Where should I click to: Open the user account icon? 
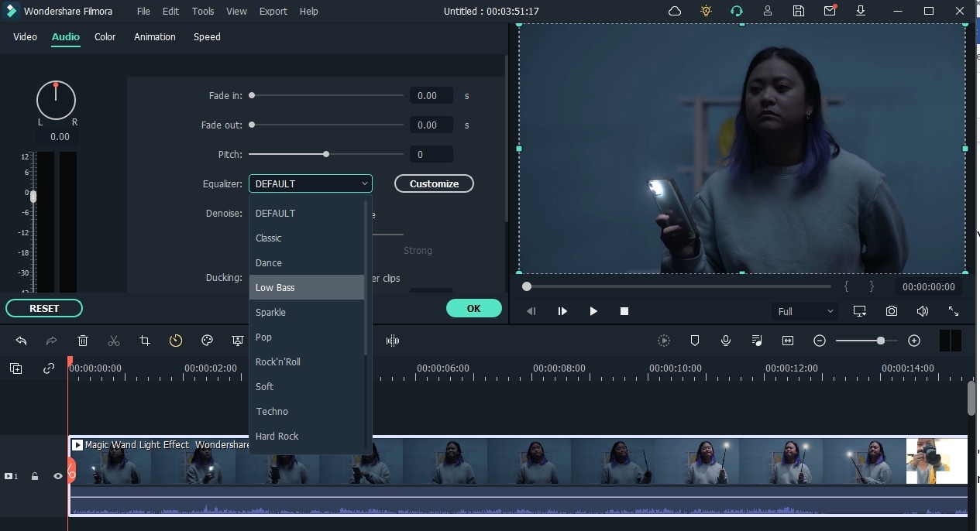[x=768, y=11]
